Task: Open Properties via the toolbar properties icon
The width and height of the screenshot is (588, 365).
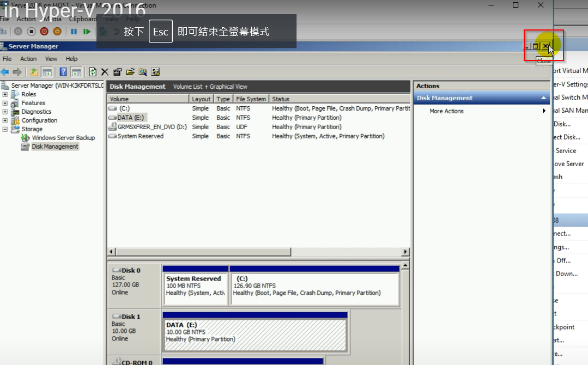Action: (x=117, y=72)
